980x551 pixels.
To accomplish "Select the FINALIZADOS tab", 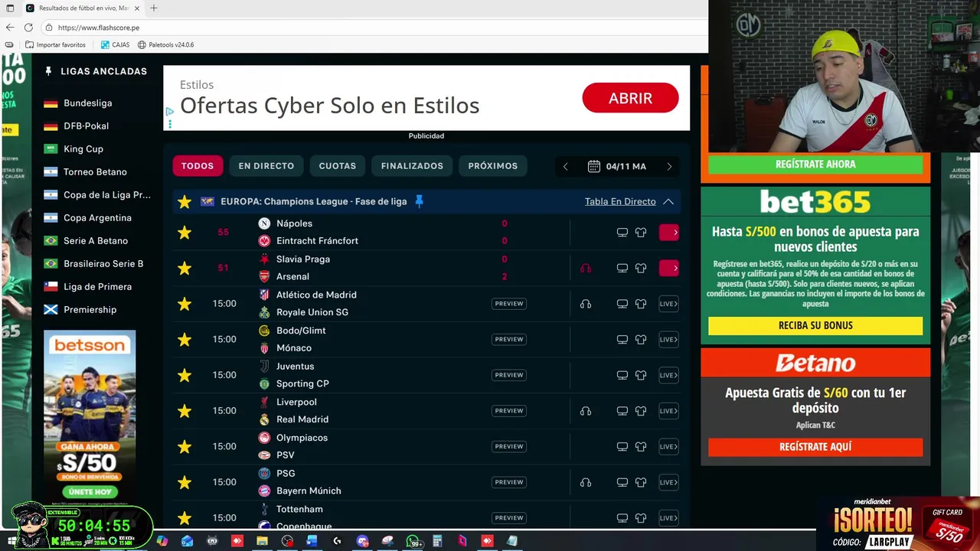I will point(412,166).
